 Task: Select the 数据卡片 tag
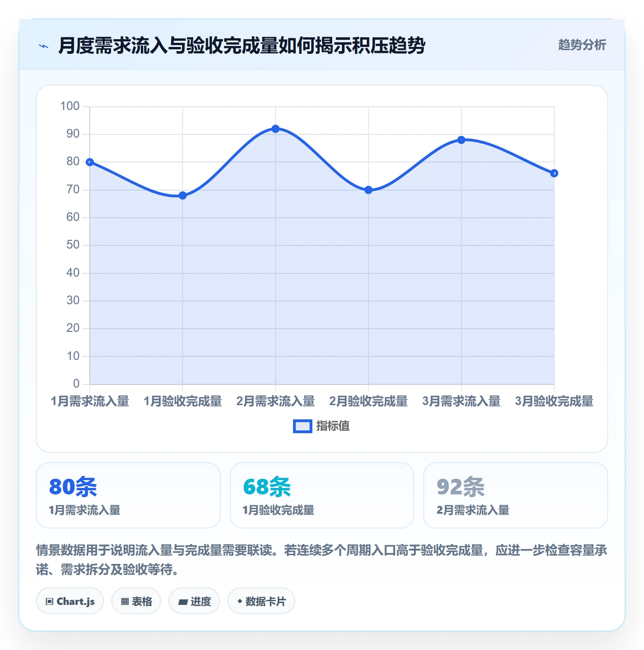coord(261,601)
